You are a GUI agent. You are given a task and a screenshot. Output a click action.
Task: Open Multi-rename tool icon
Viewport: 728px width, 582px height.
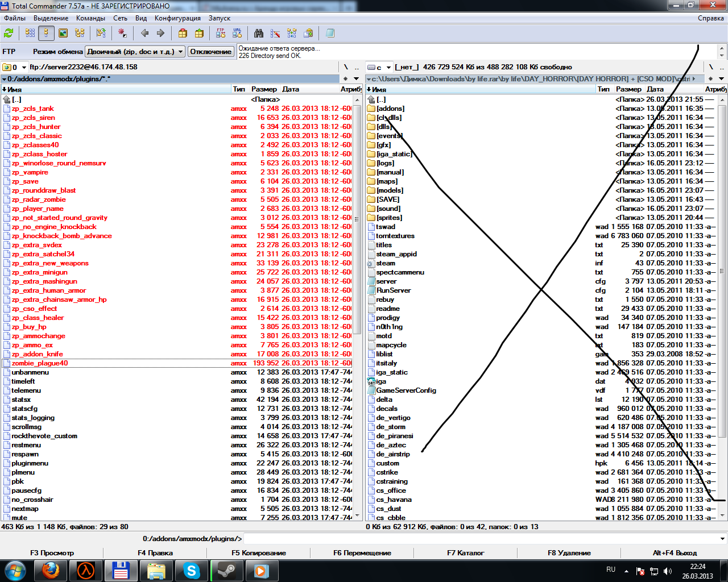[x=275, y=33]
